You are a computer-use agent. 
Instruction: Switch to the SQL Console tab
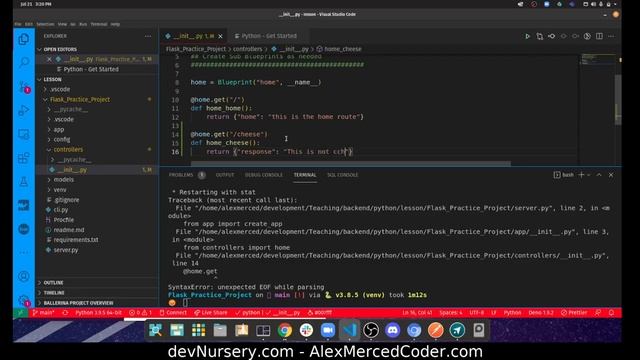342,175
